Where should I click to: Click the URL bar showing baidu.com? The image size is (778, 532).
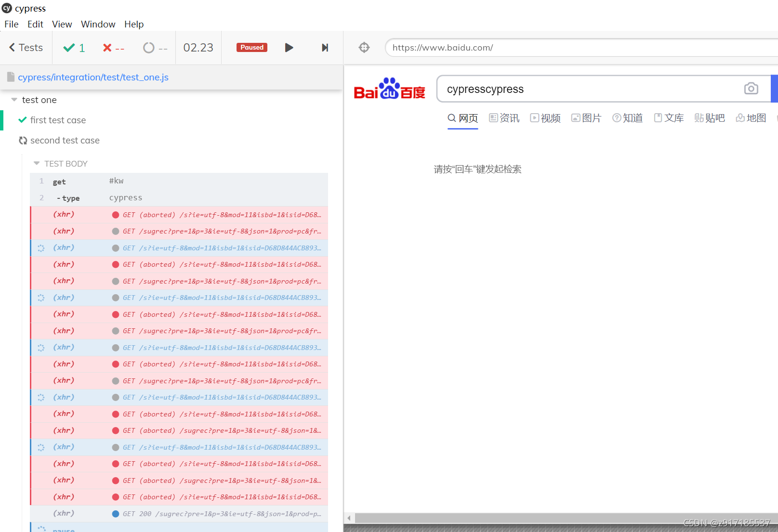(x=581, y=48)
